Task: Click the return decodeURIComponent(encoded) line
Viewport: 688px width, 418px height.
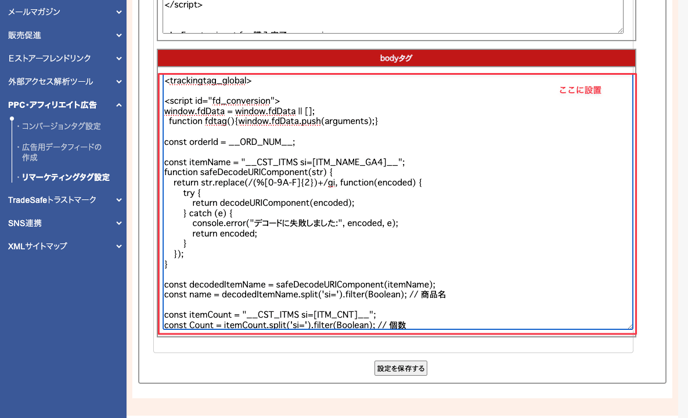Action: click(x=273, y=203)
